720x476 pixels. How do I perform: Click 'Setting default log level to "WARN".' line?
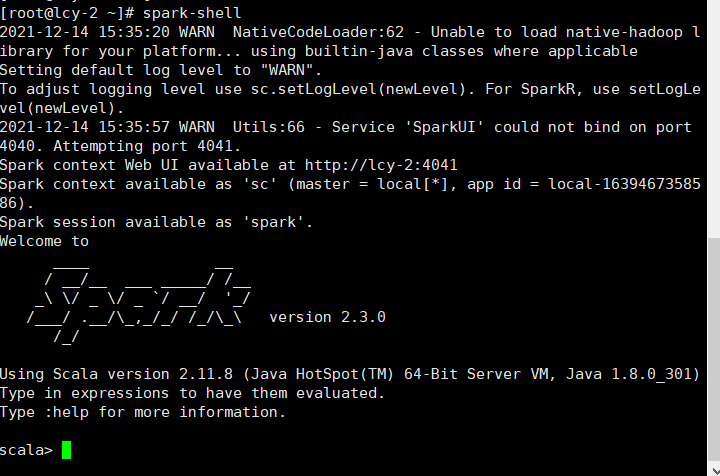click(x=161, y=70)
